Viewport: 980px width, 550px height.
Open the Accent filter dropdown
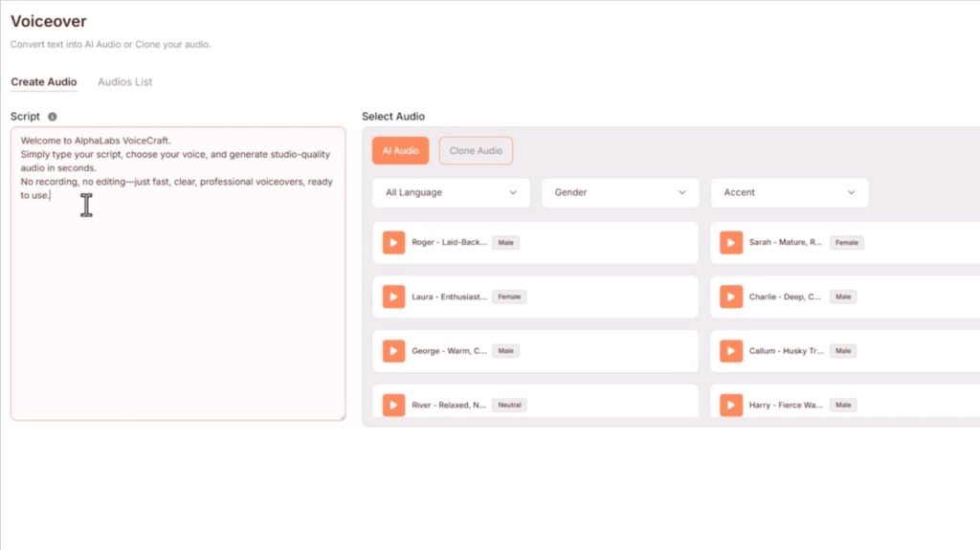click(789, 192)
